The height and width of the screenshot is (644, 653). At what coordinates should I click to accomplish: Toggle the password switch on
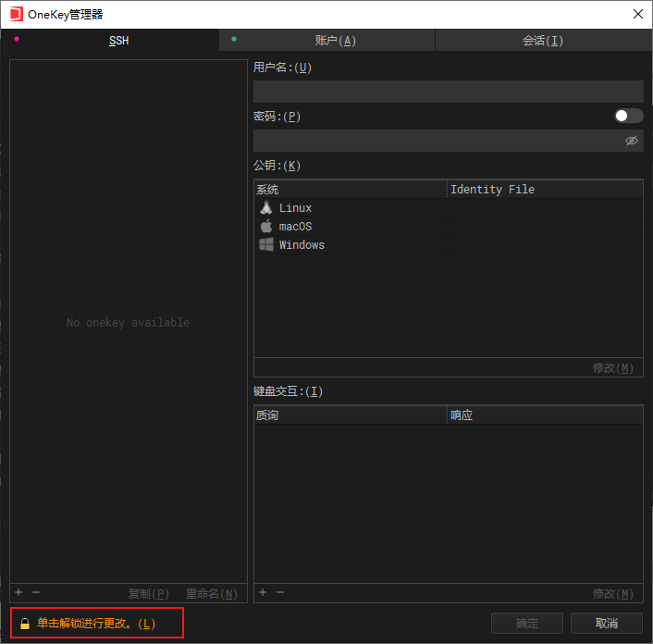click(x=628, y=116)
